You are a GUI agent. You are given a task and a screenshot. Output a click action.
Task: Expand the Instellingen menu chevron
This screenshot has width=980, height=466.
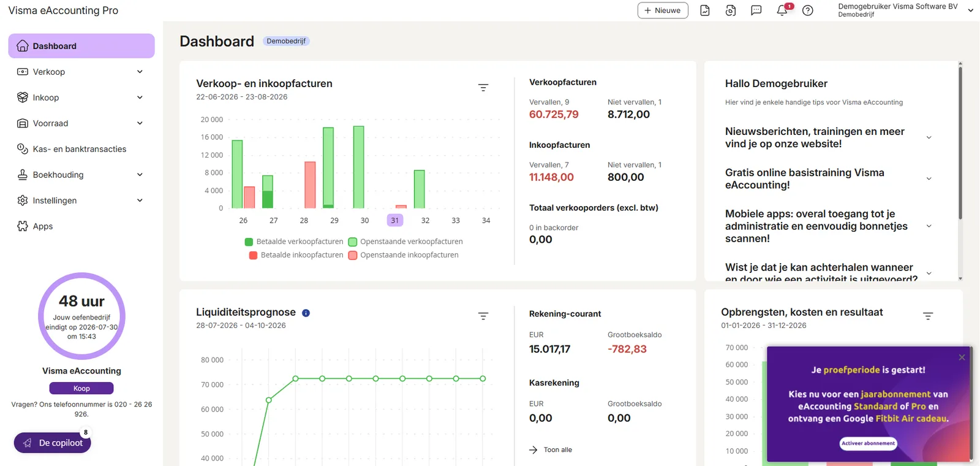pos(140,201)
